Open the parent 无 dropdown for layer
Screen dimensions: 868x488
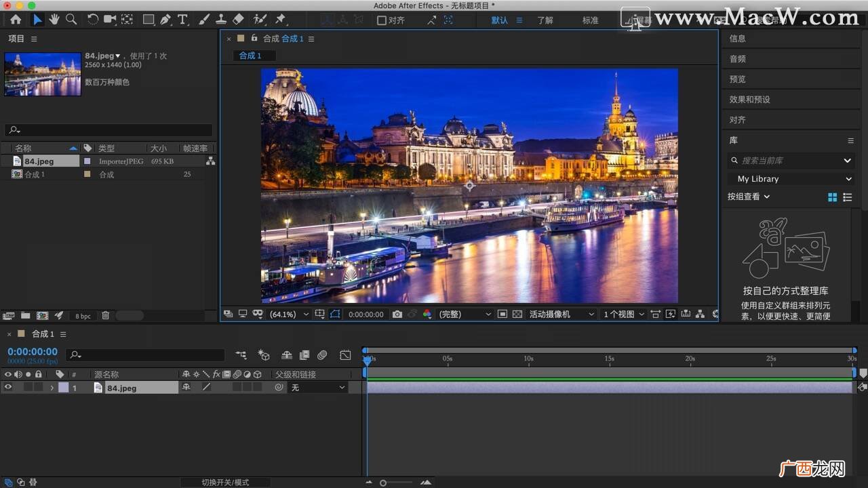[x=318, y=388]
